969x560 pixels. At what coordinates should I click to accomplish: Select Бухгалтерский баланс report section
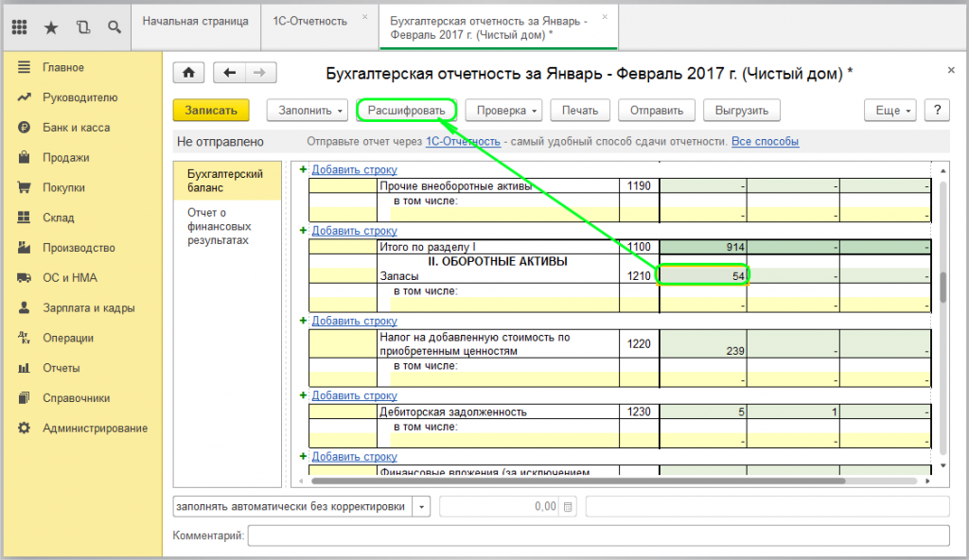(227, 181)
